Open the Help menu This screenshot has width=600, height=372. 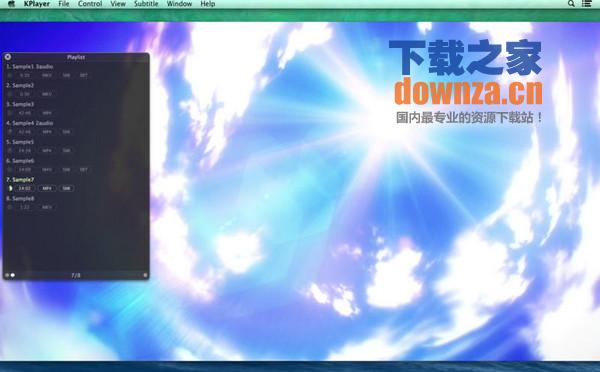208,4
